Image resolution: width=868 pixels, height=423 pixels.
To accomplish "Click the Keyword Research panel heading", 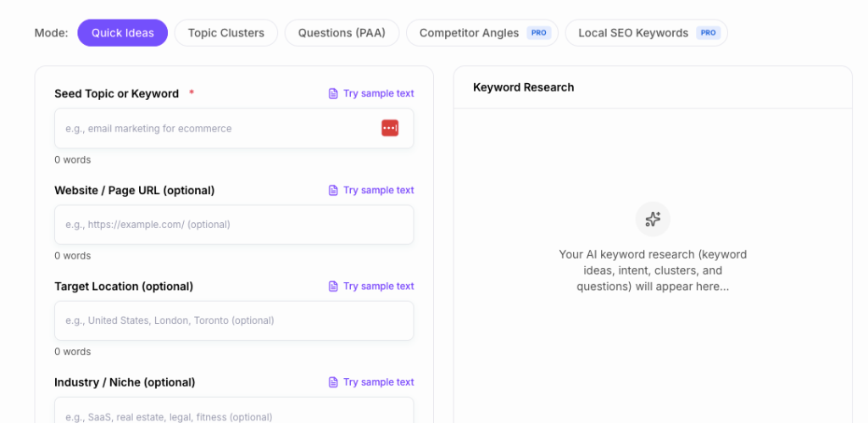I will [x=523, y=87].
